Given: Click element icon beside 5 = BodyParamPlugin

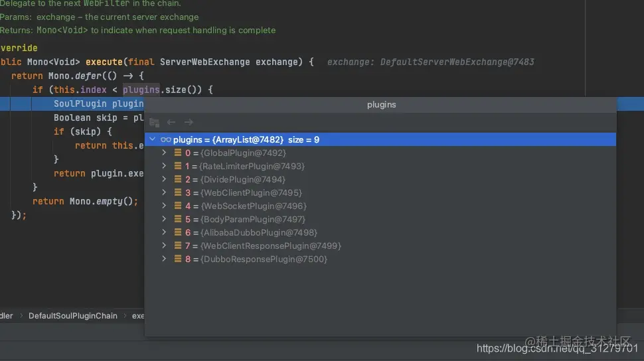Looking at the screenshot, I should click(x=178, y=219).
